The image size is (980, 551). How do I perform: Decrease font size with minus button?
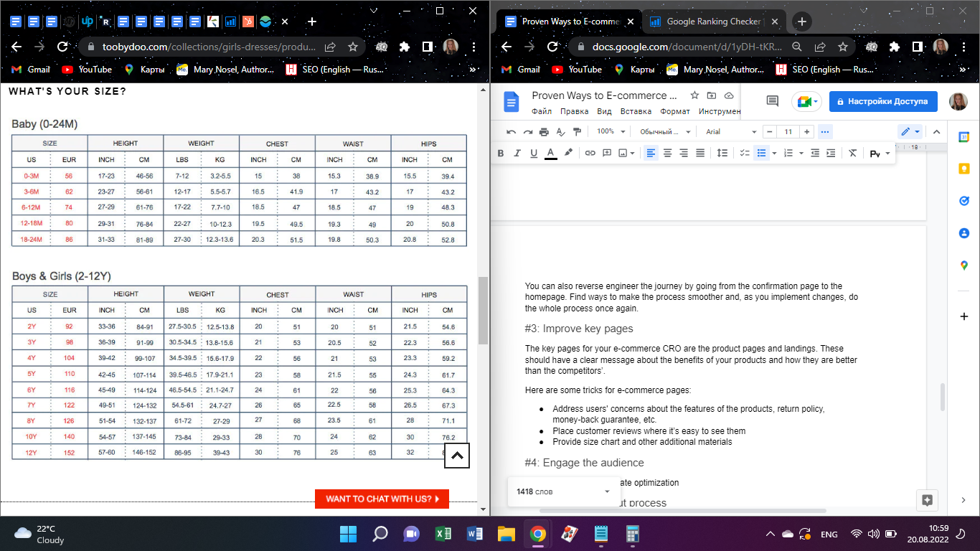(769, 132)
